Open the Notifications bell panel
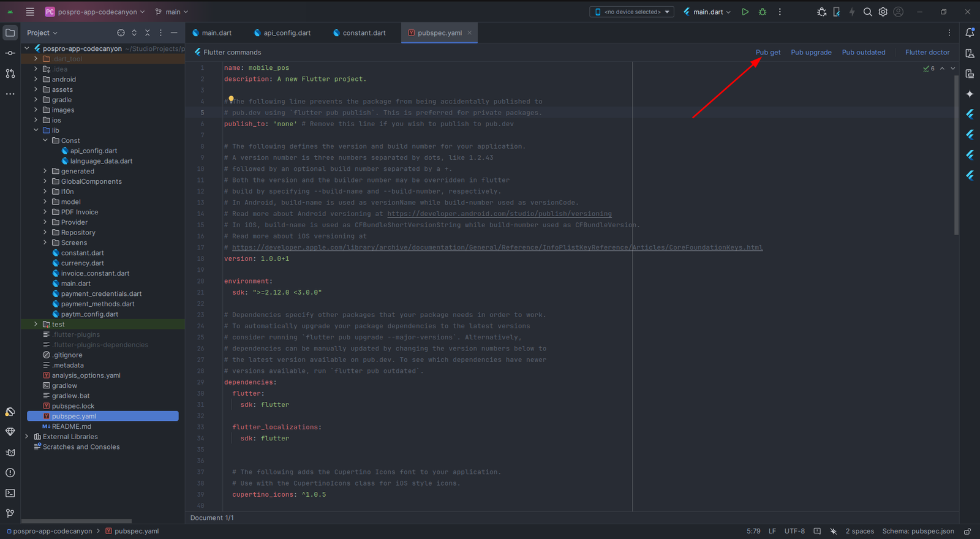Viewport: 980px width, 539px height. click(x=970, y=32)
